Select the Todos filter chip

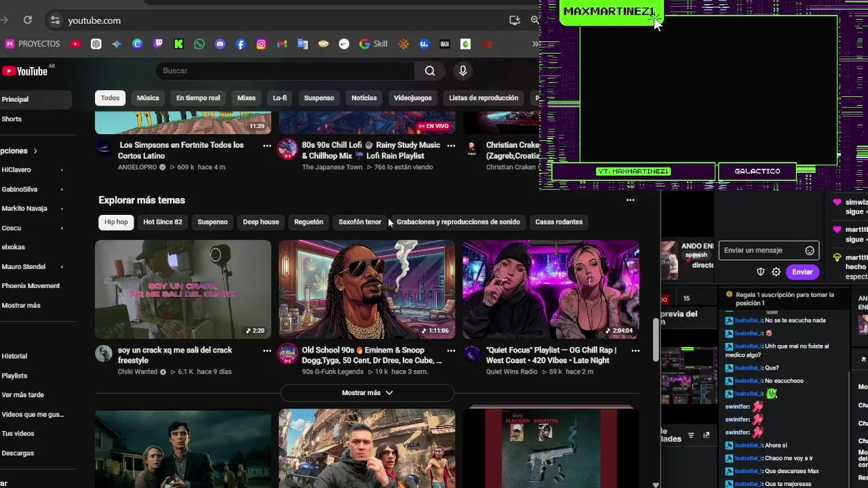(110, 98)
